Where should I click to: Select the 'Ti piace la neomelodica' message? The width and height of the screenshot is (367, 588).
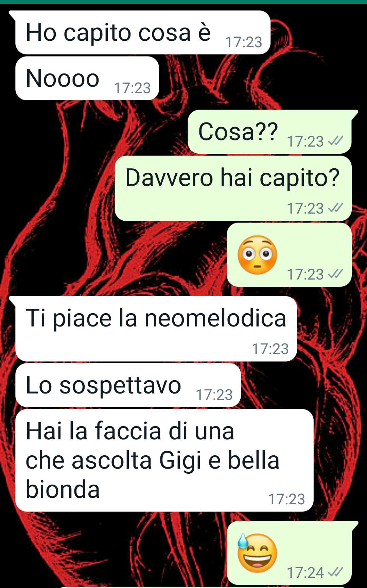(x=156, y=329)
